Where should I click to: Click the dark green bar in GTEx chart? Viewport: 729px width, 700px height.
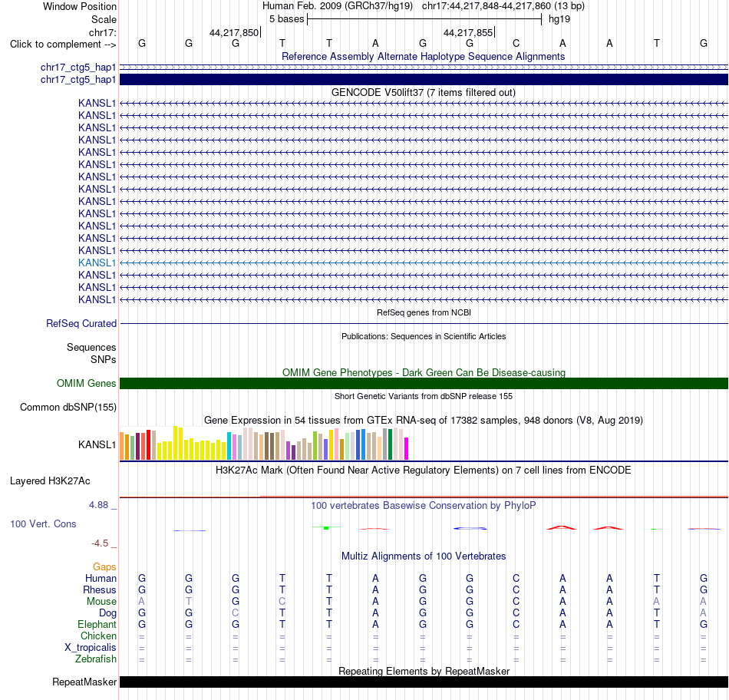click(x=390, y=444)
